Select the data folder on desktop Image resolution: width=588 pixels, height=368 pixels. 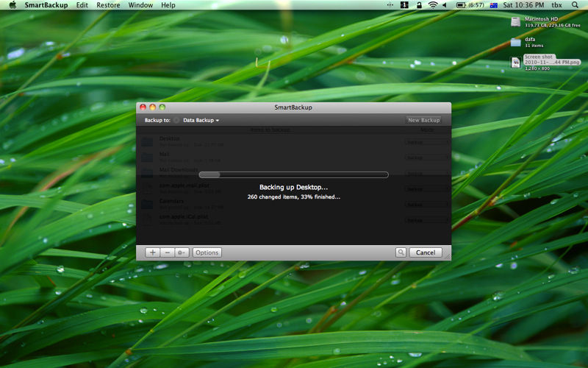(x=516, y=42)
